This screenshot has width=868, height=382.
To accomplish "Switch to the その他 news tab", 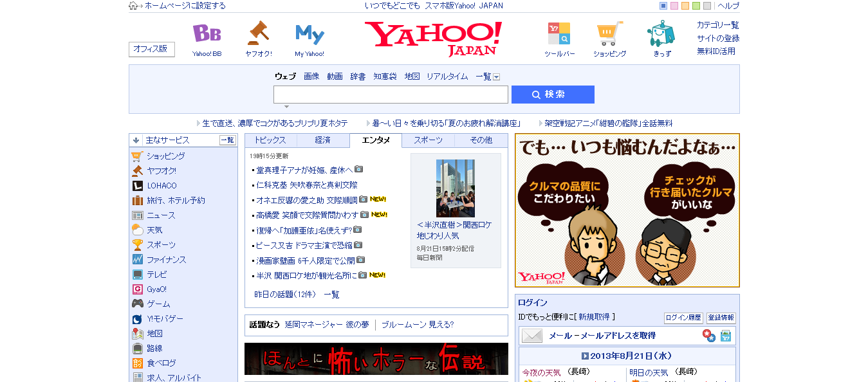I will 481,140.
